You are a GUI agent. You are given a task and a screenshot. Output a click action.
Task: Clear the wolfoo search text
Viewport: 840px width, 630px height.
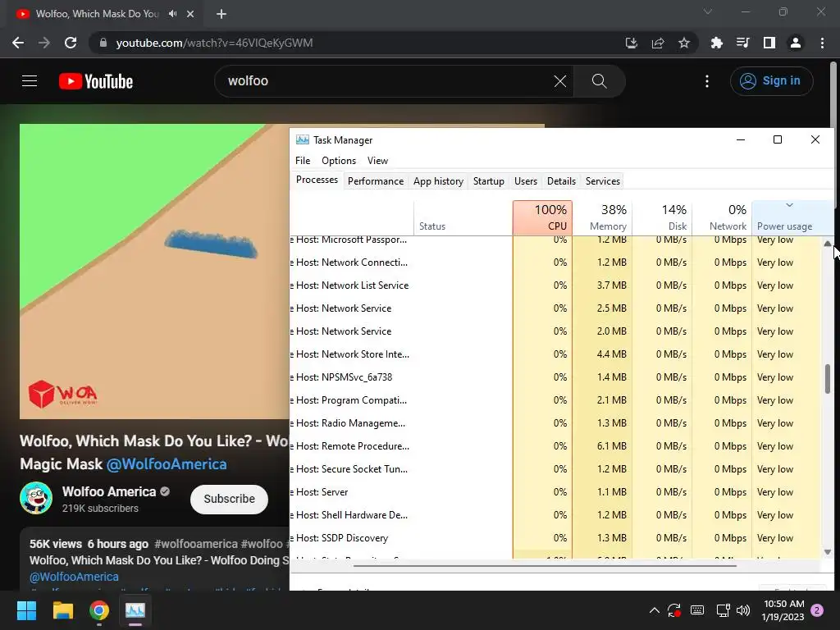pos(559,81)
